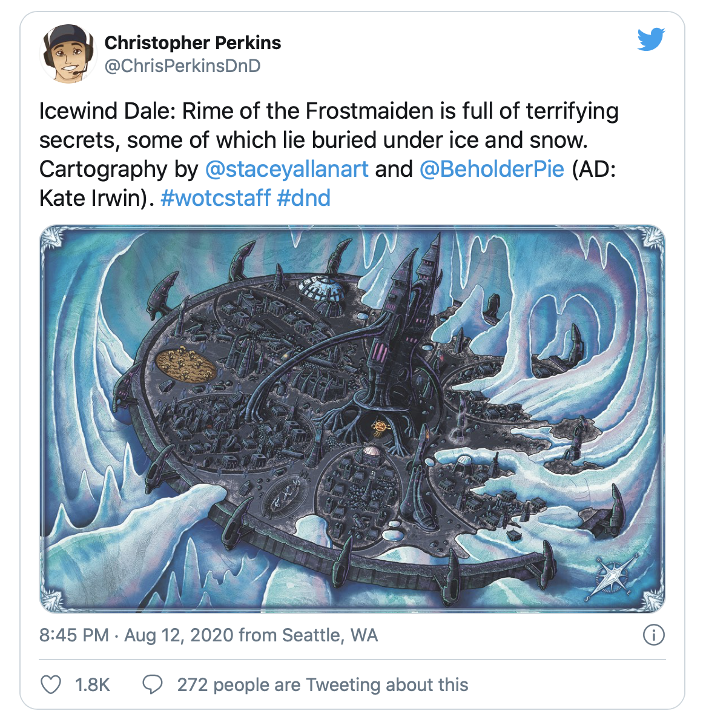Viewport: 706px width, 728px height.
Task: Open "272 people are Tweeting about this"
Action: click(x=323, y=685)
